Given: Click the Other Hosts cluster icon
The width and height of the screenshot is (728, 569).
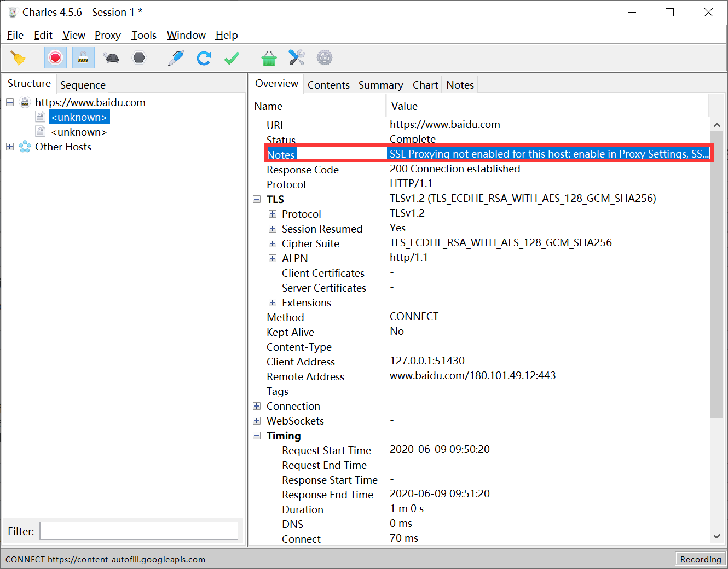Looking at the screenshot, I should click(x=25, y=147).
